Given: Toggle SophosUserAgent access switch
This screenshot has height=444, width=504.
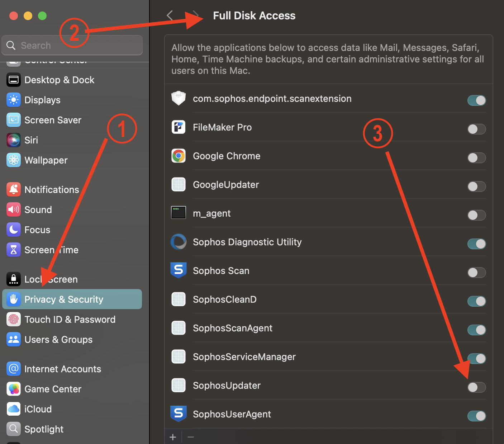Looking at the screenshot, I should pos(477,416).
